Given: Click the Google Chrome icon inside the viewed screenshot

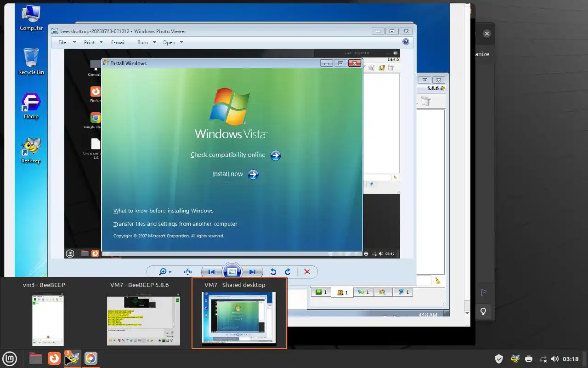Looking at the screenshot, I should click(96, 118).
